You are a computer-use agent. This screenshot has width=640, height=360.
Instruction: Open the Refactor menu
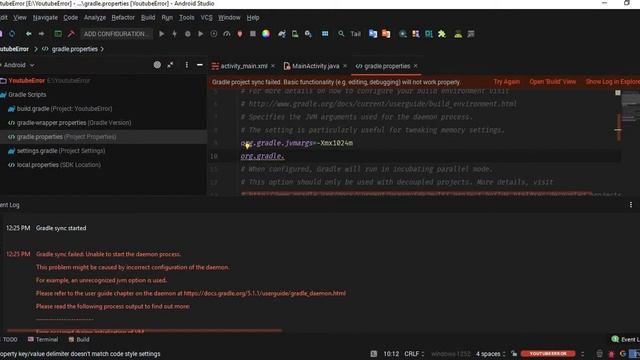123,18
